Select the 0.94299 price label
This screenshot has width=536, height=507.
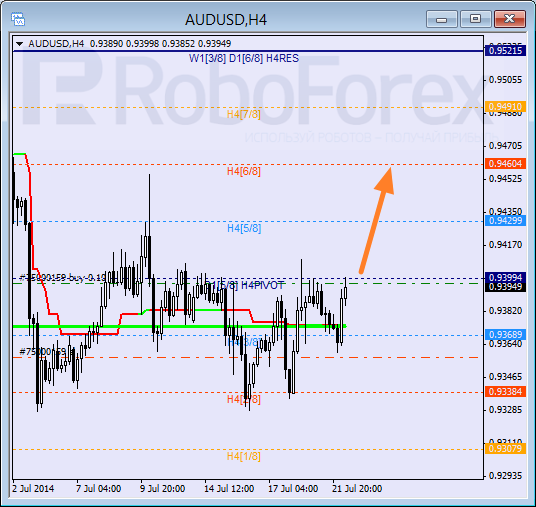(505, 221)
